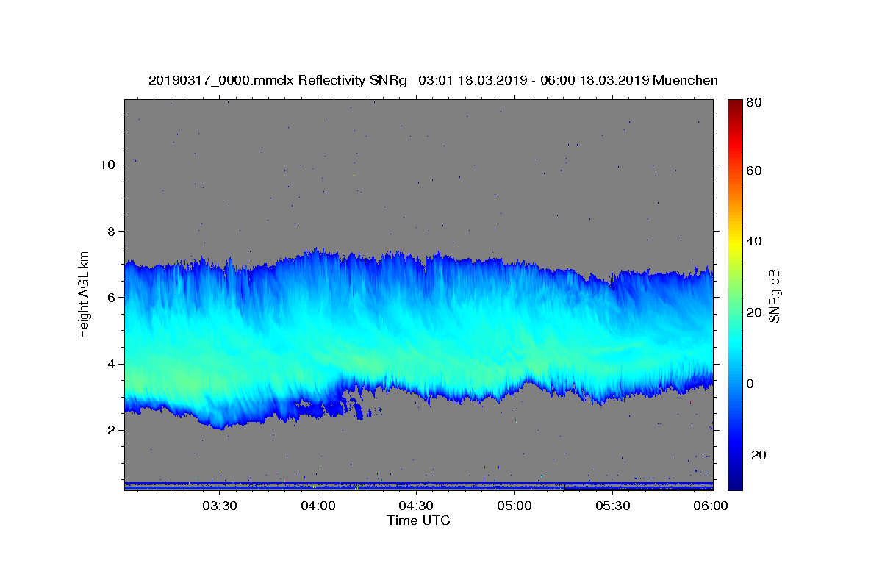Click the colorbar value 20
This screenshot has width=882, height=588.
pyautogui.click(x=755, y=312)
